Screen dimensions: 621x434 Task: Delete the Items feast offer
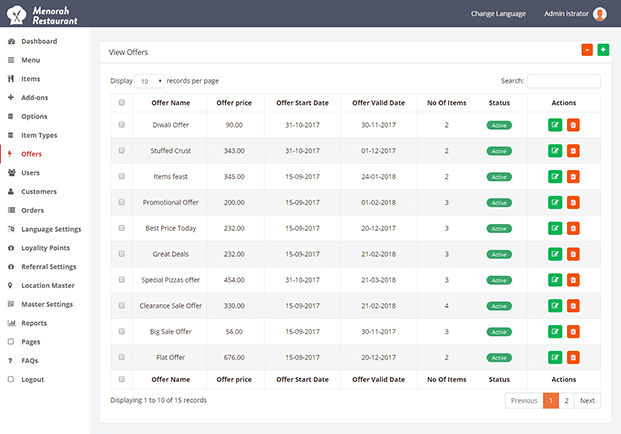click(573, 177)
